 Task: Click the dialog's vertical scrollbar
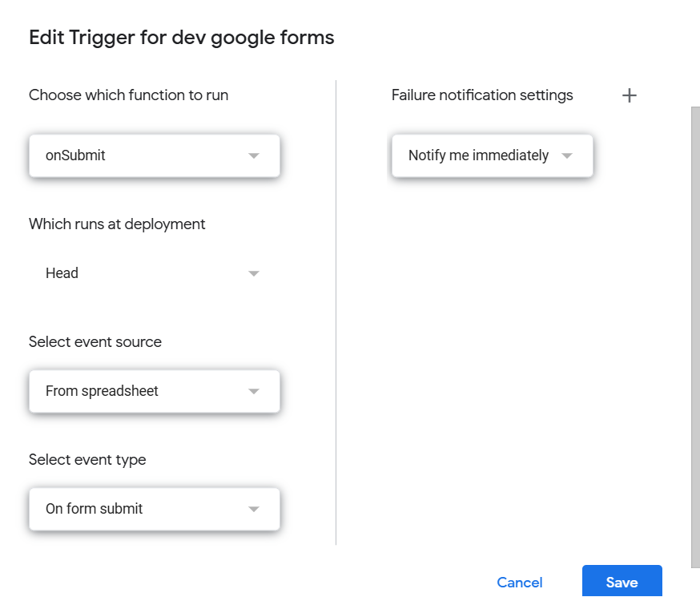point(695,337)
